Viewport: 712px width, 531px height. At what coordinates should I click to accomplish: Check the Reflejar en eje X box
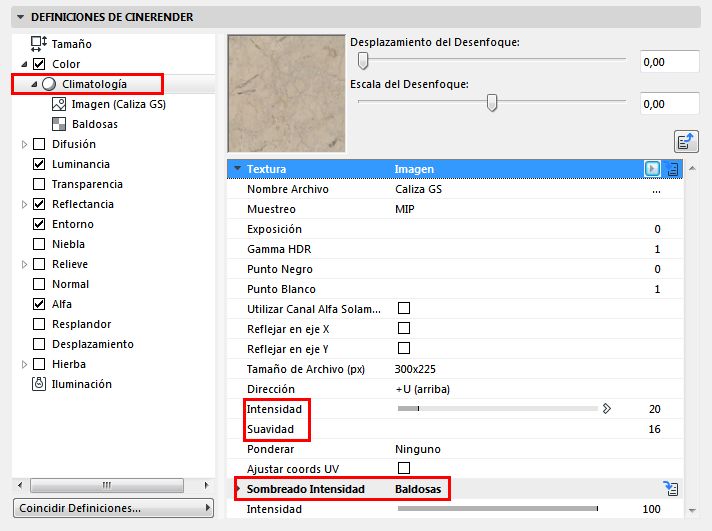coord(404,328)
